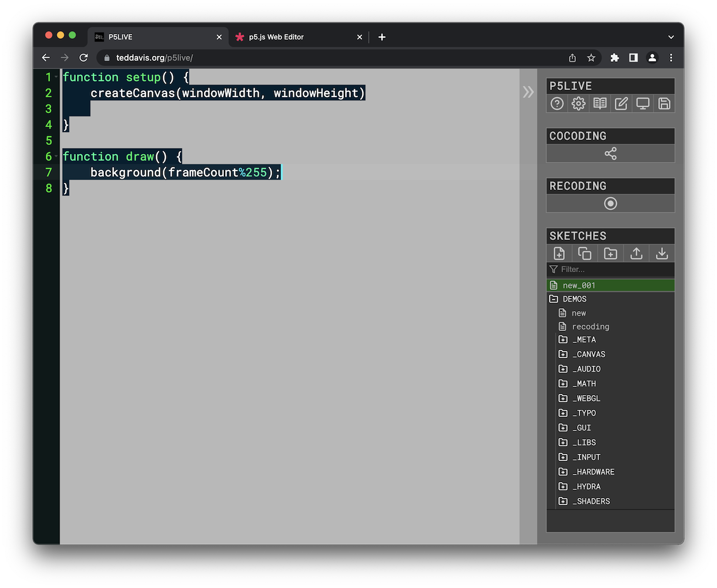Click the monitor display icon in P5LIVE panel

click(643, 103)
